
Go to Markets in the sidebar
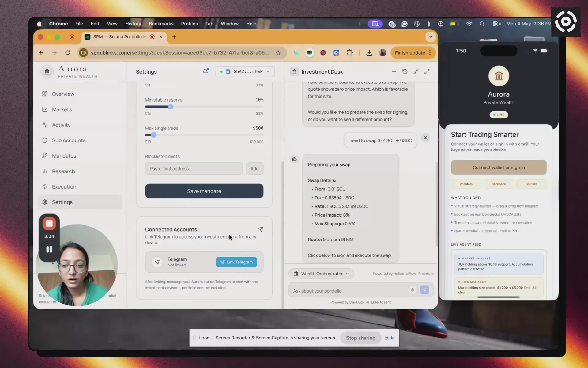coord(80,109)
